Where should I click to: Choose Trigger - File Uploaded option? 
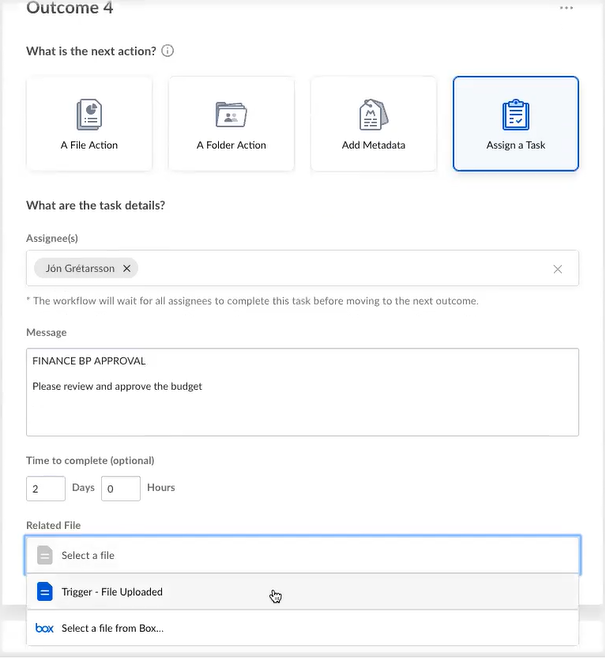[112, 592]
